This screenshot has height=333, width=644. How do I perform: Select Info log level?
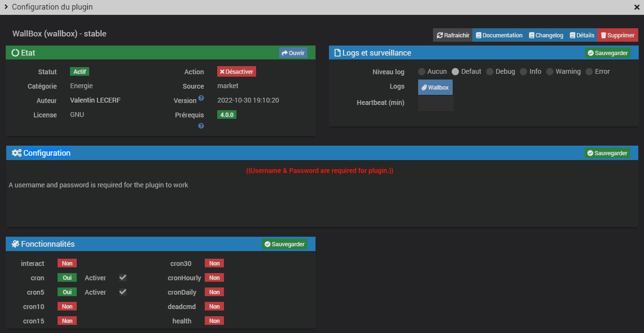point(524,71)
